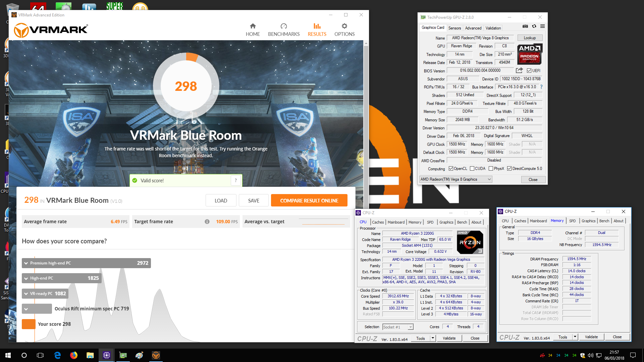Open the Tools dropdown arrow in CPU-Z Memory window
The image size is (644, 362).
(575, 337)
